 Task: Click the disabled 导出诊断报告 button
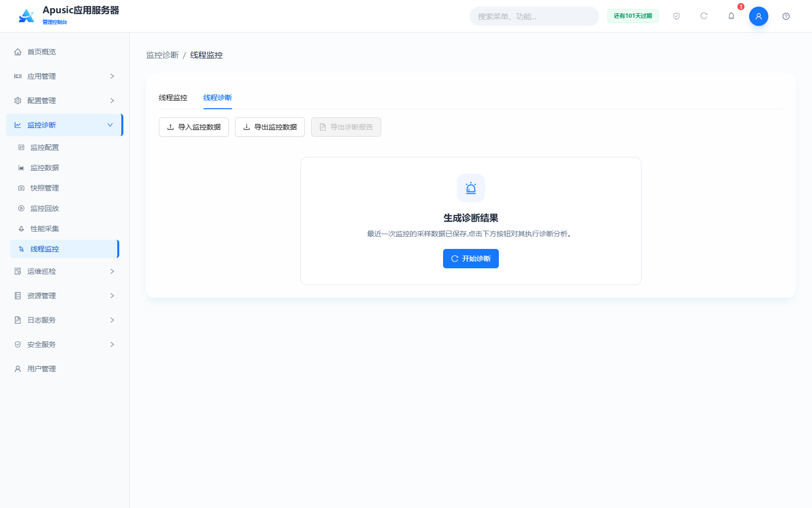346,127
